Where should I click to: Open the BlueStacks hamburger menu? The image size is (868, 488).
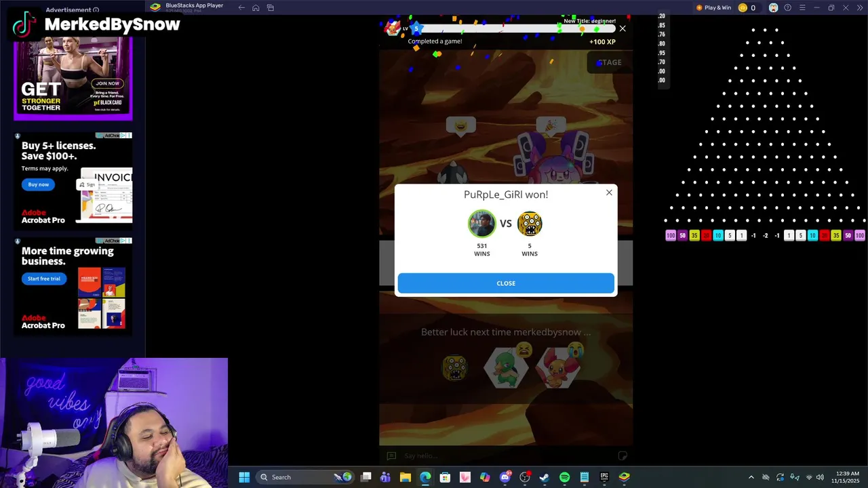[x=802, y=7]
